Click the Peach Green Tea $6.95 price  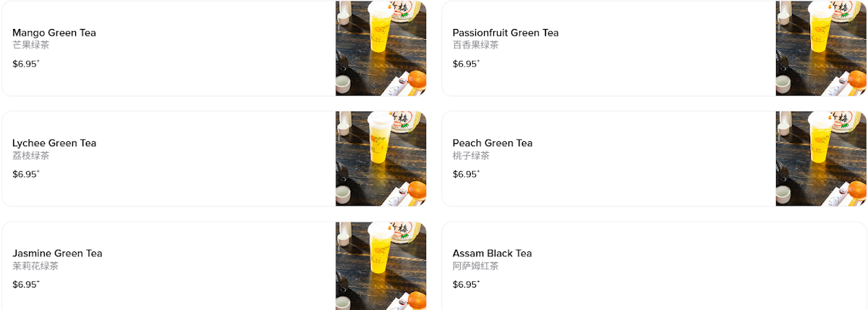[465, 174]
